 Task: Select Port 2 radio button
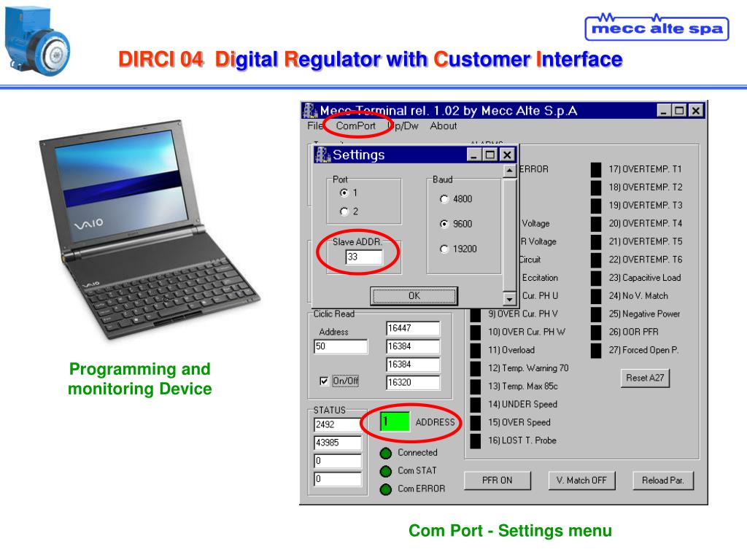[x=344, y=211]
